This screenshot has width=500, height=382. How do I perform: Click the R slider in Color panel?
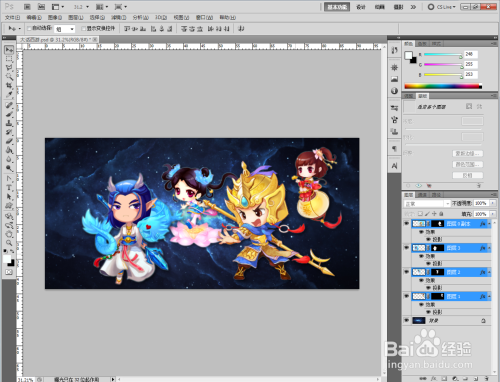point(443,54)
